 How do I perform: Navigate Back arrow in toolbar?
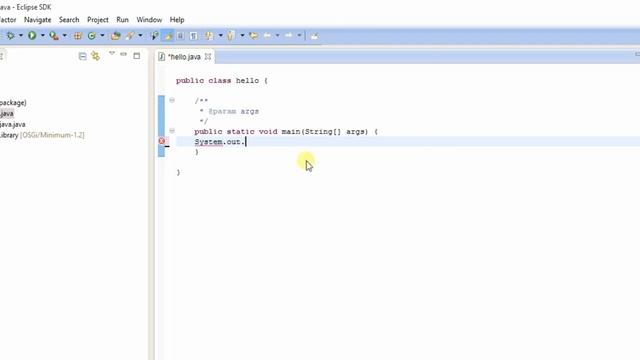(x=267, y=36)
